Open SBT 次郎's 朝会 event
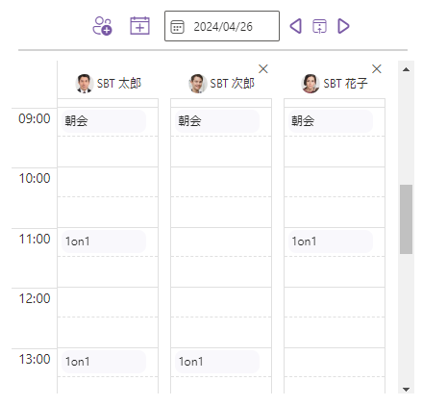Image resolution: width=423 pixels, height=407 pixels. point(217,121)
